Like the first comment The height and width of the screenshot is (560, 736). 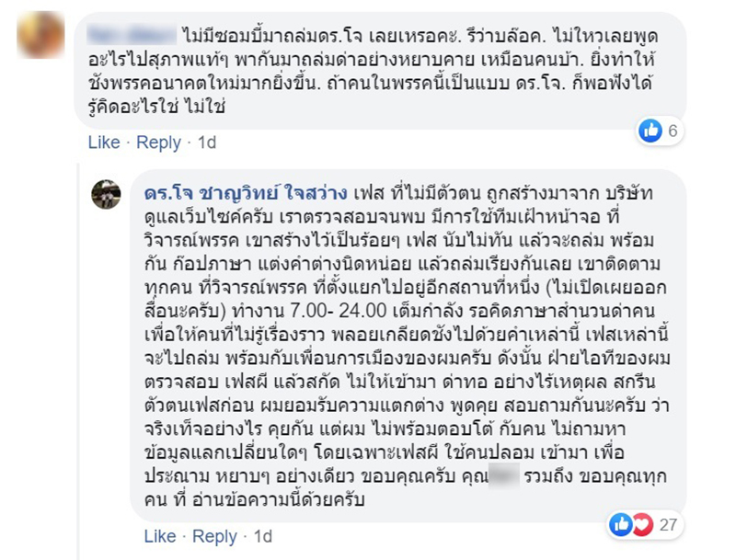click(x=104, y=143)
